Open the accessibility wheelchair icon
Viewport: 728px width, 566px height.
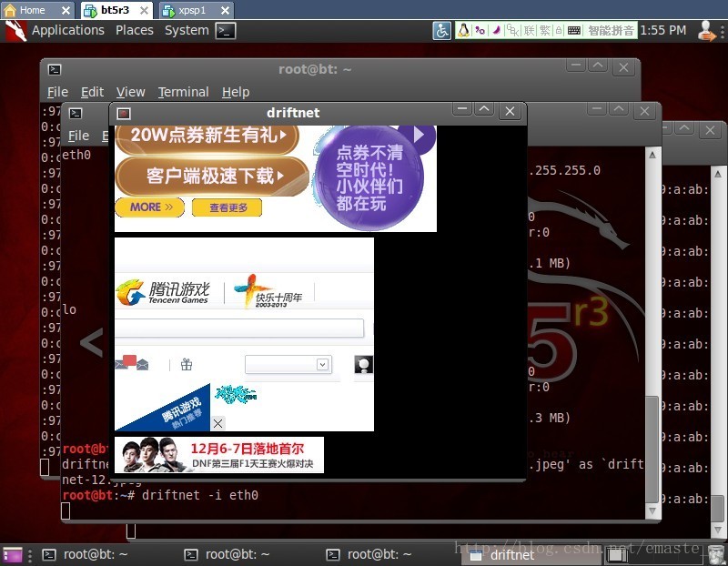pos(441,31)
